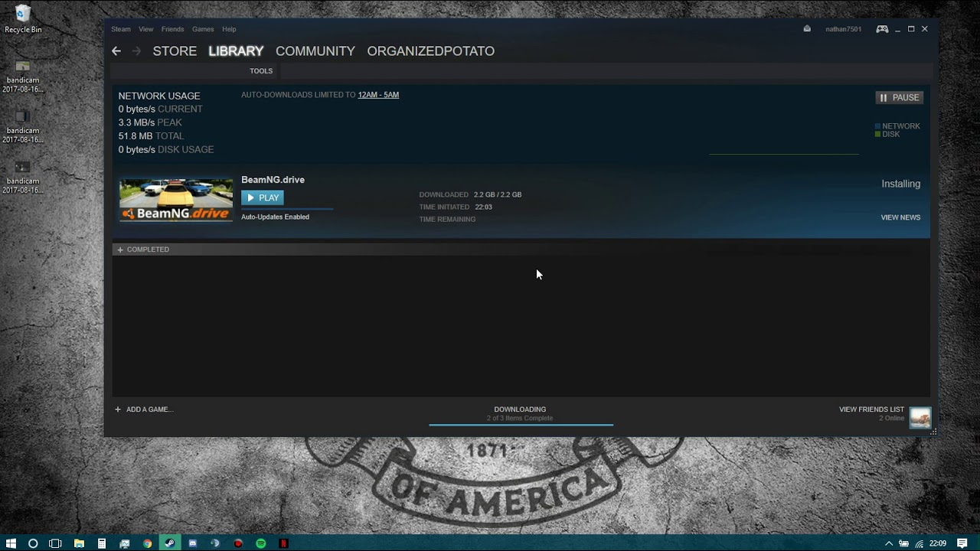Click the Installing status text
Image resolution: width=980 pixels, height=551 pixels.
[900, 184]
